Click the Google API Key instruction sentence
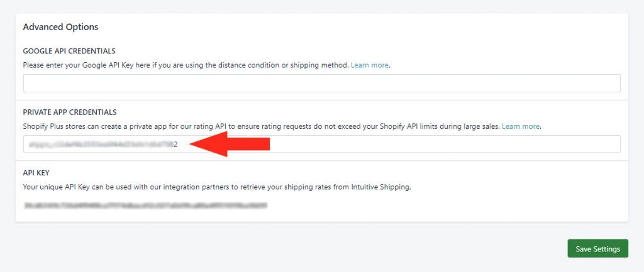This screenshot has height=272, width=644. pos(186,65)
